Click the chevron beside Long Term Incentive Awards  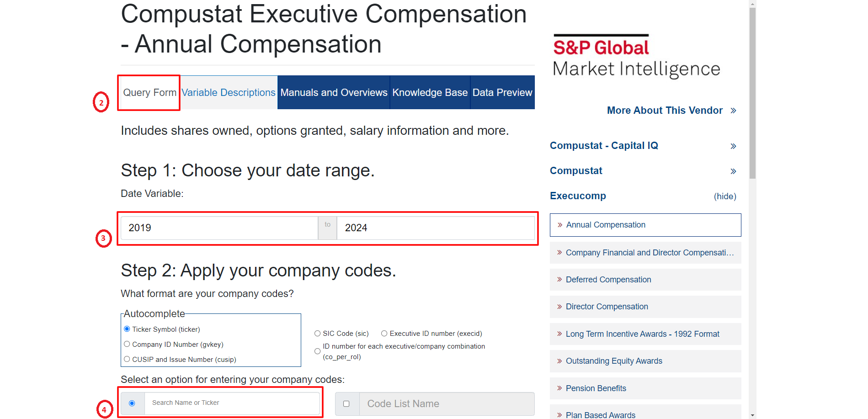[x=559, y=334]
